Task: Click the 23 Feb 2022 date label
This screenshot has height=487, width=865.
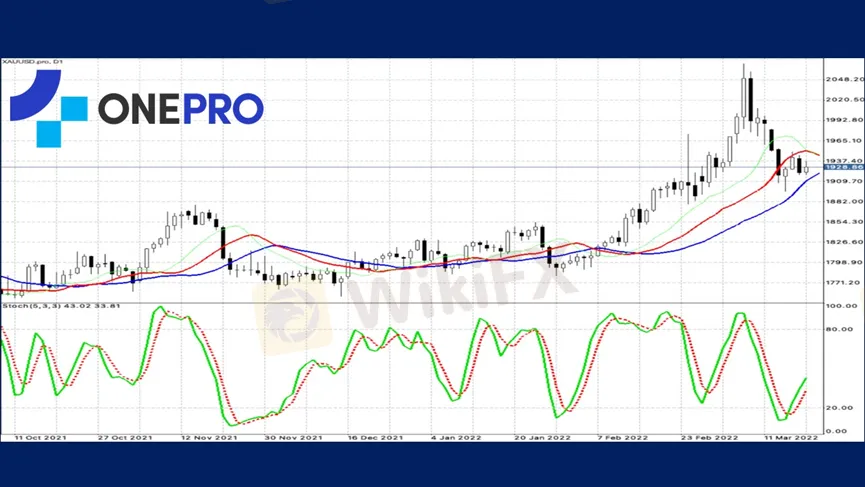Action: tap(709, 437)
